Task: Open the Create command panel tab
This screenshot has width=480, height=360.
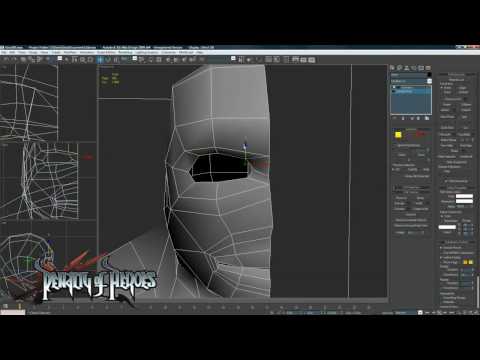Action: [x=392, y=68]
